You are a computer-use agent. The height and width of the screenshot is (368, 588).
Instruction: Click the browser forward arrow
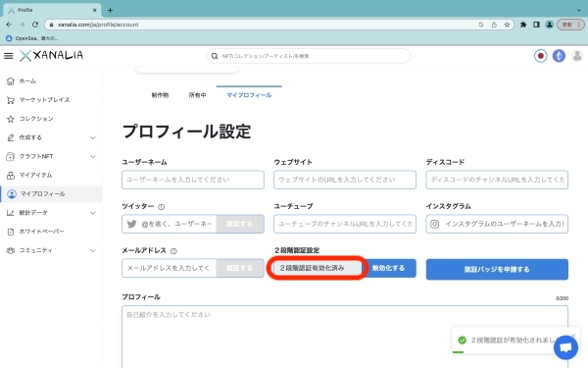22,25
